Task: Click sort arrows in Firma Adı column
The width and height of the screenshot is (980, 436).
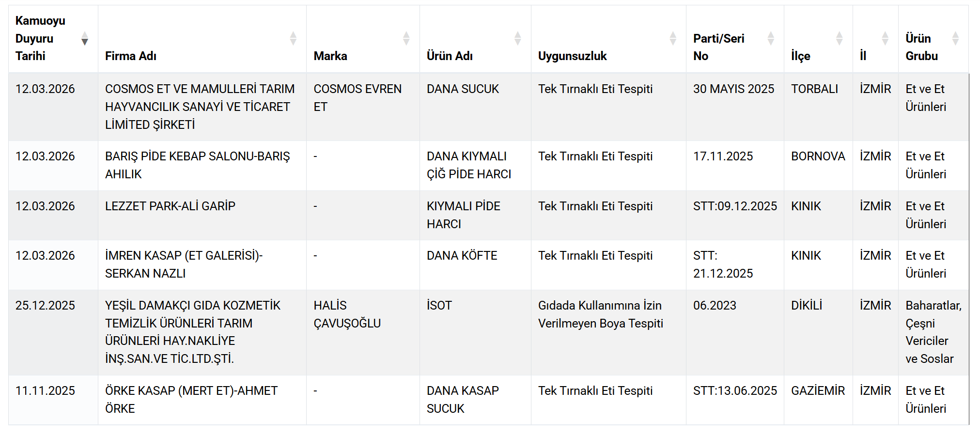Action: pyautogui.click(x=293, y=38)
